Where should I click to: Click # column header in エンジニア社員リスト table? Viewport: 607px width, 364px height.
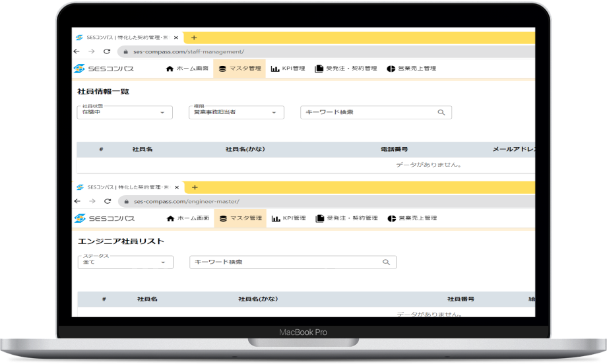point(104,299)
